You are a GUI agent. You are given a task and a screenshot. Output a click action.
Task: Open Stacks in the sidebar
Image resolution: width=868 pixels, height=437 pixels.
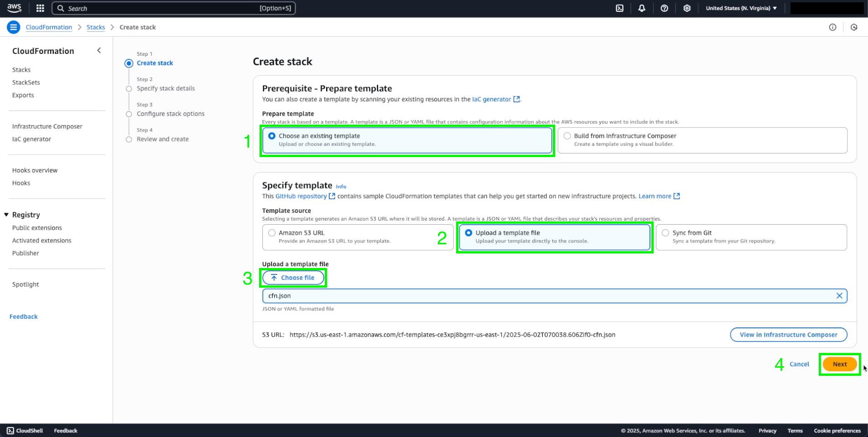click(21, 70)
